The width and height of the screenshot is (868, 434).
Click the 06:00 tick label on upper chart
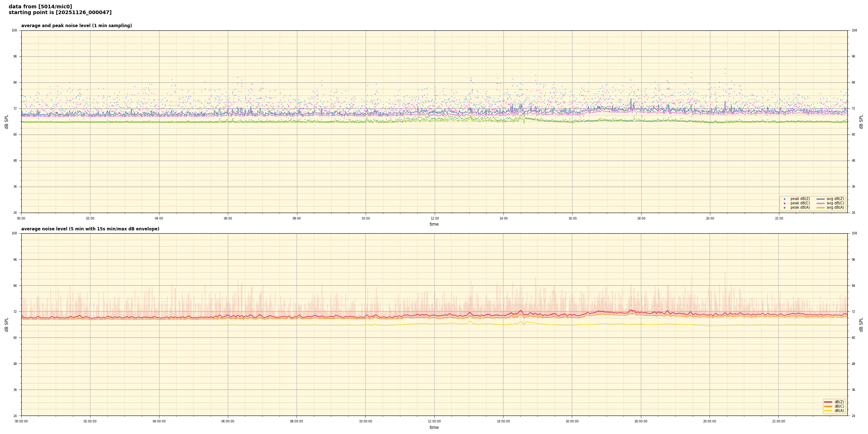(228, 218)
